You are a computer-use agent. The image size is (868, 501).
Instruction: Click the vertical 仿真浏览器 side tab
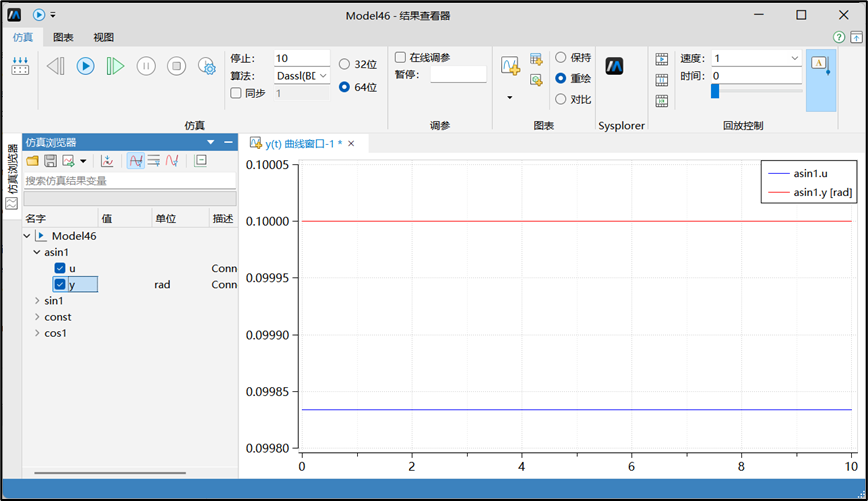(12, 177)
